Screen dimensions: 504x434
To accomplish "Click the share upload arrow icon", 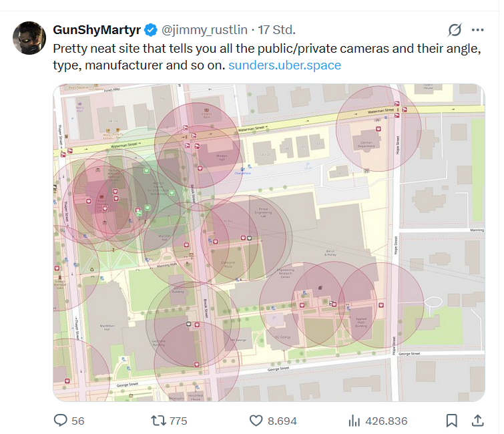I will (478, 421).
